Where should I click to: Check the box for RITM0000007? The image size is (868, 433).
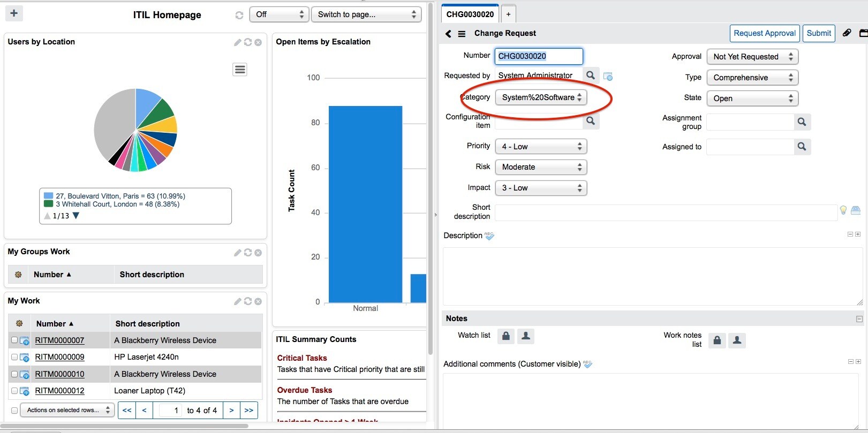coord(14,340)
